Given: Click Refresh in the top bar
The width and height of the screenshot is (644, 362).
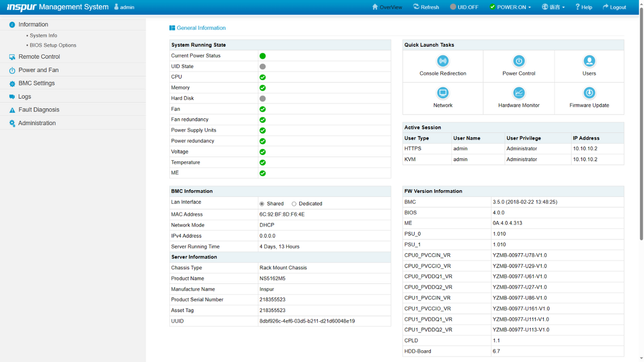Looking at the screenshot, I should pos(425,7).
